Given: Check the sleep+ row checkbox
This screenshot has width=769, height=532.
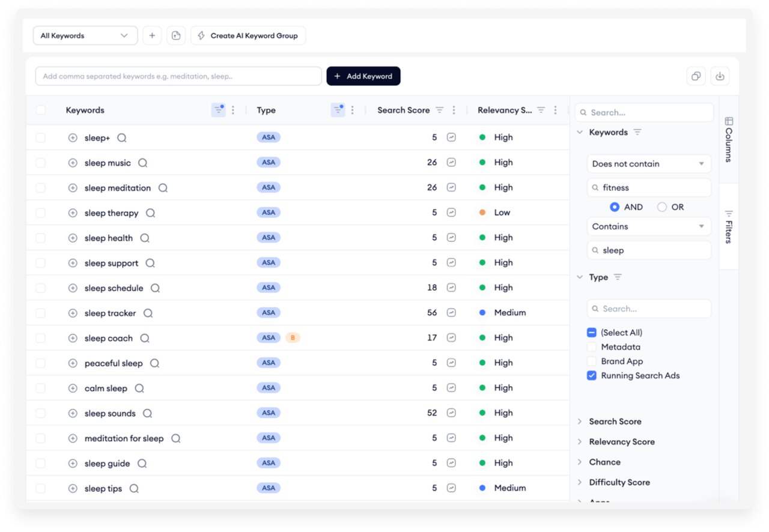Looking at the screenshot, I should (41, 138).
